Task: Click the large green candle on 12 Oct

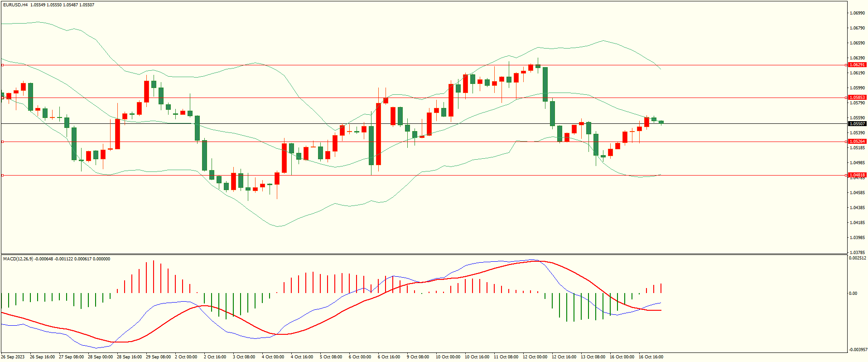Action: click(545, 84)
